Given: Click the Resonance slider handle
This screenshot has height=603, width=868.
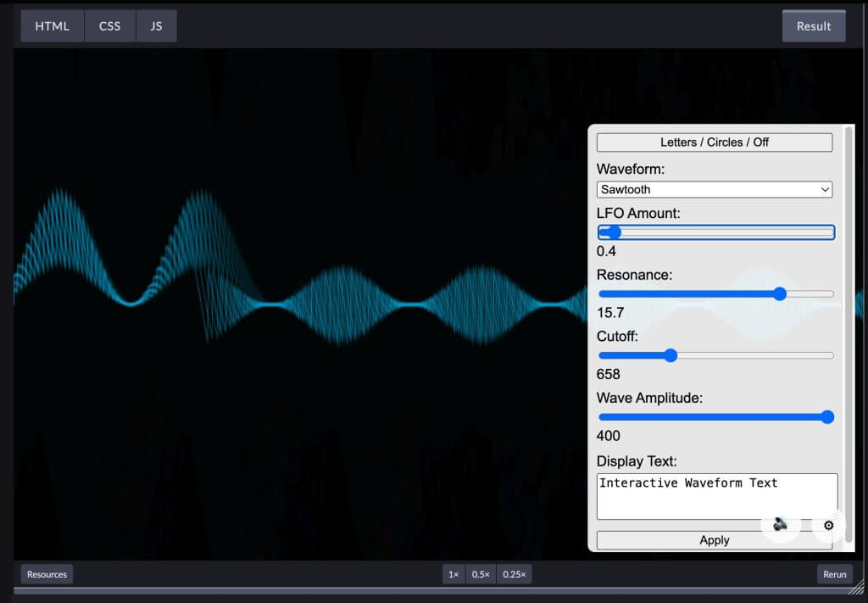Looking at the screenshot, I should tap(780, 294).
